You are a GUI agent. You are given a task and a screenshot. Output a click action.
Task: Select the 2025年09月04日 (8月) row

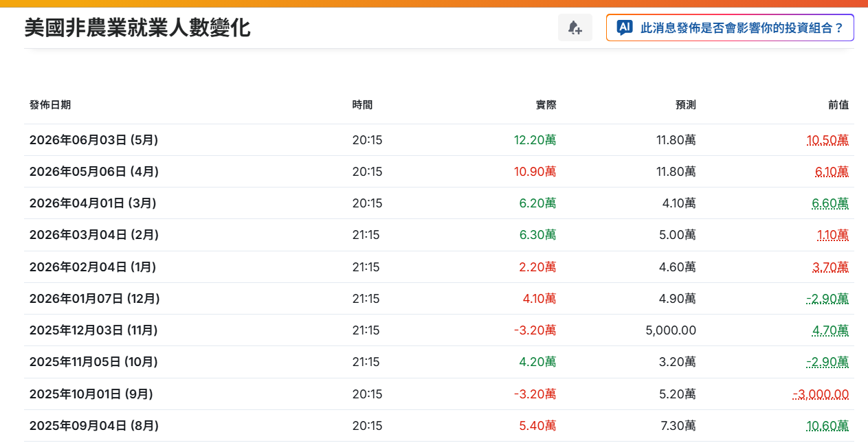439,426
